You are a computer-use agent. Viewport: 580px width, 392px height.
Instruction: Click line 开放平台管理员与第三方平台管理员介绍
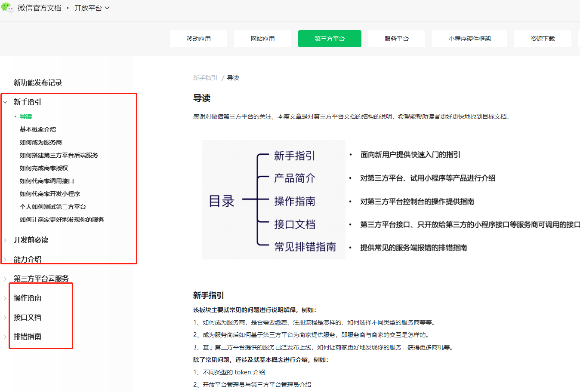(x=252, y=385)
